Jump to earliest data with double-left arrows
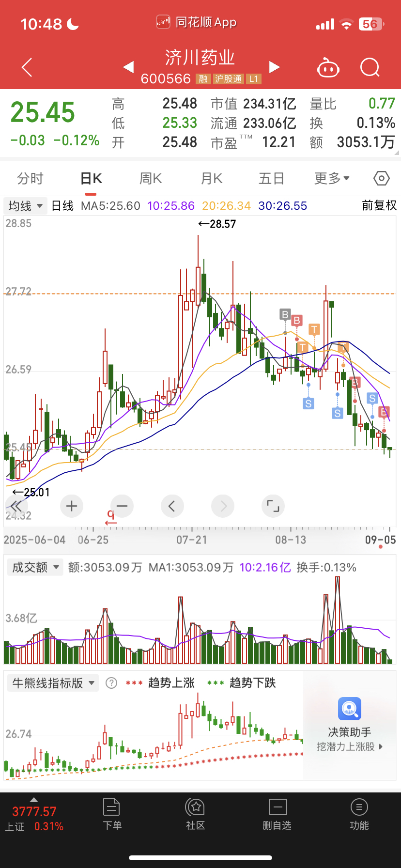The image size is (401, 868). click(x=16, y=506)
